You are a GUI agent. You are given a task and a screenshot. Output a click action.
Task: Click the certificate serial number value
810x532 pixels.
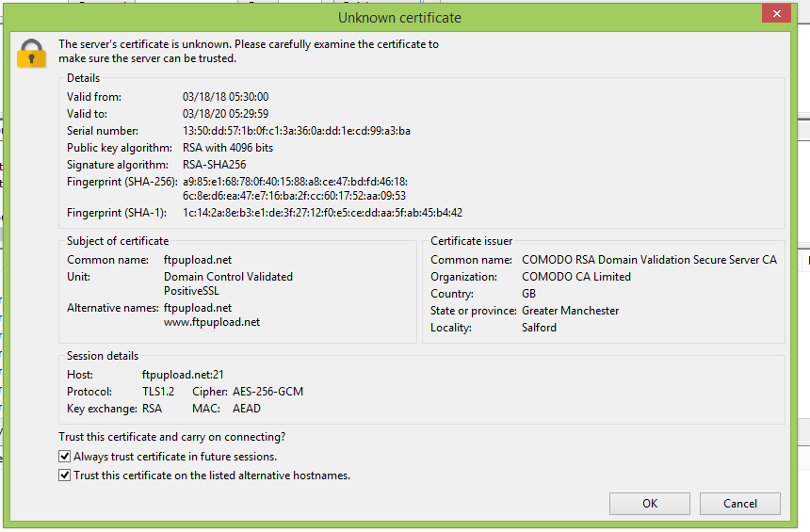pyautogui.click(x=296, y=131)
